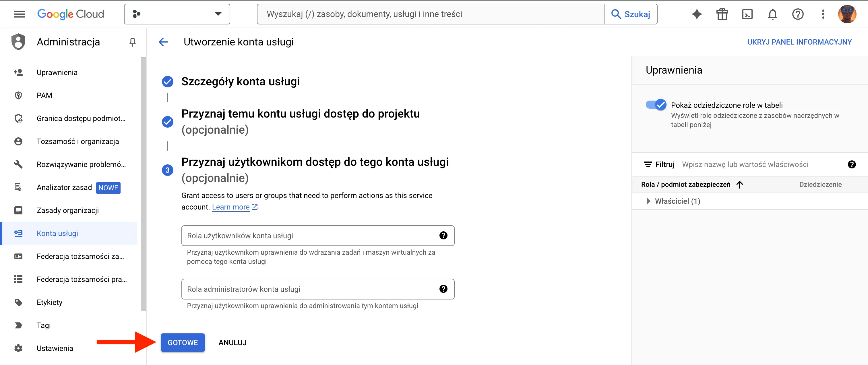Open the Learn more link
This screenshot has width=868, height=365.
point(235,207)
